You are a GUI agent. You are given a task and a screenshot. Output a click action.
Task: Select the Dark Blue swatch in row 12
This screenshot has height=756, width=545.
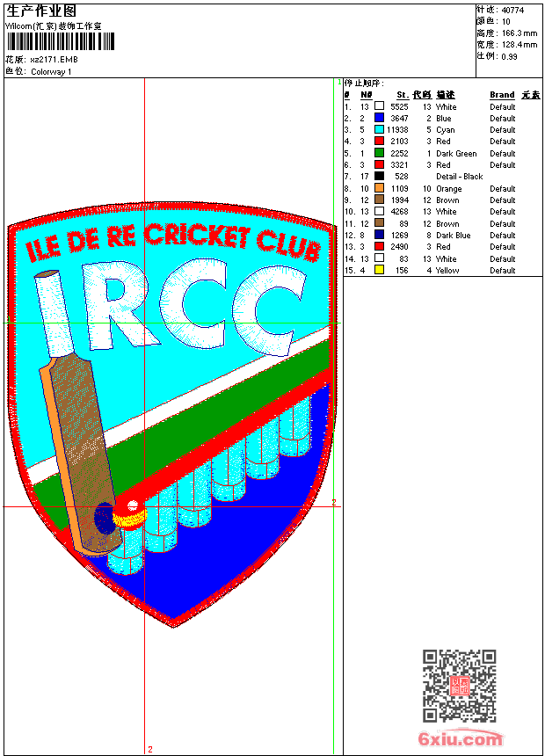[x=380, y=235]
